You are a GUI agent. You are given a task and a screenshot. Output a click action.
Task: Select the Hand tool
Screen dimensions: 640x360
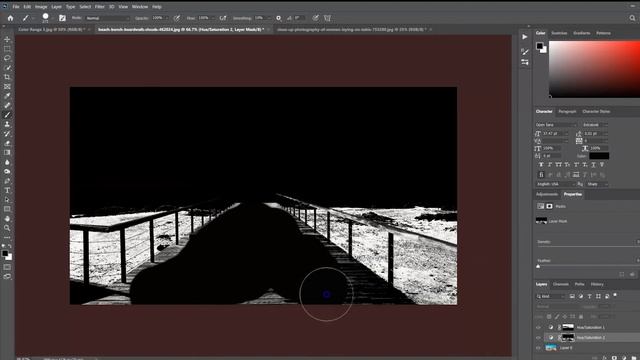point(7,219)
